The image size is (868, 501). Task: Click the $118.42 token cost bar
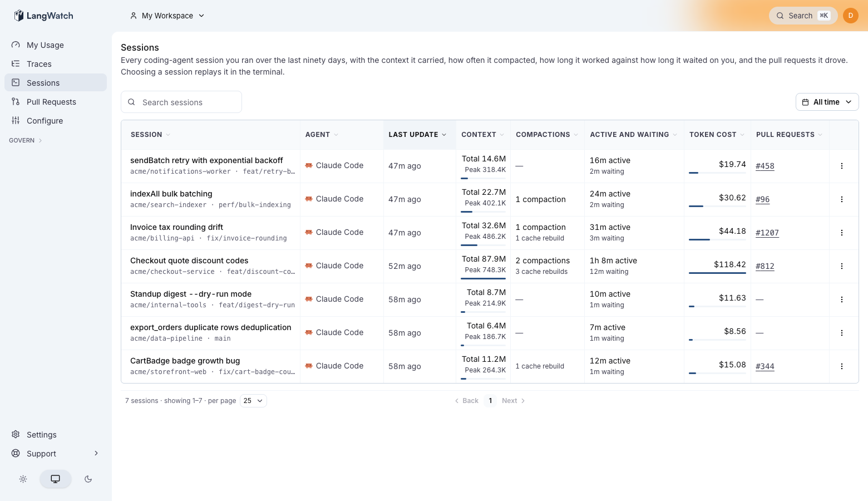click(717, 273)
